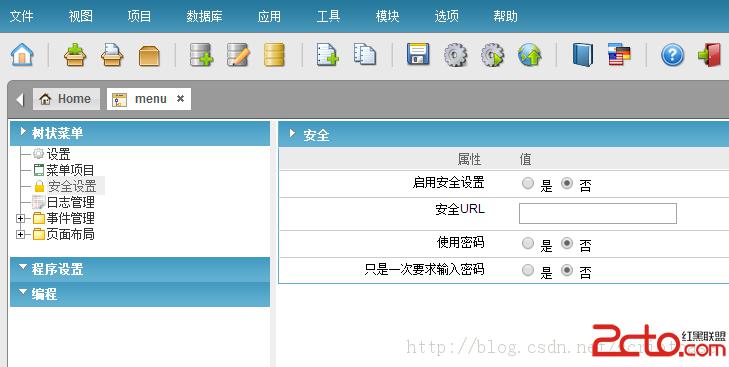Viewport: 729px width, 367px height.
Task: Open the 工具 menu
Action: point(328,16)
